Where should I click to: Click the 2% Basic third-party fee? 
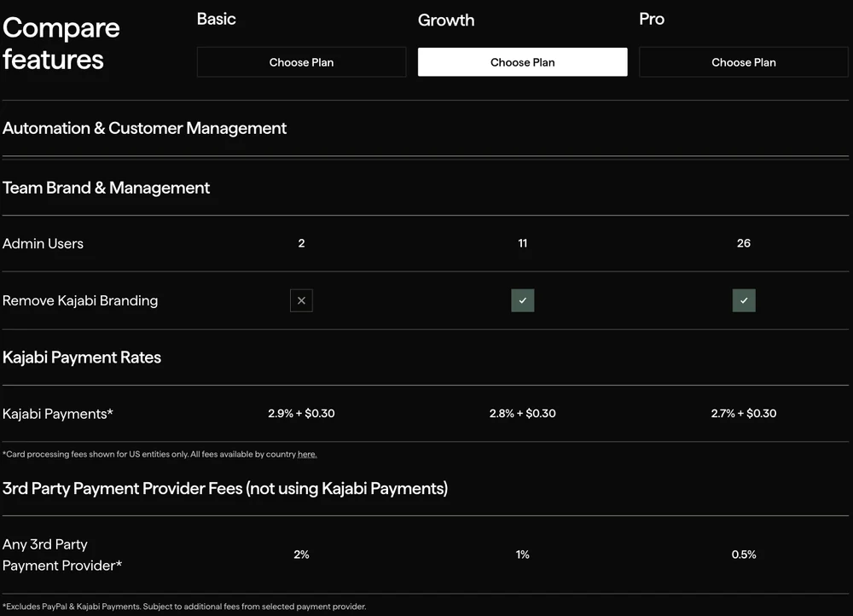click(301, 555)
